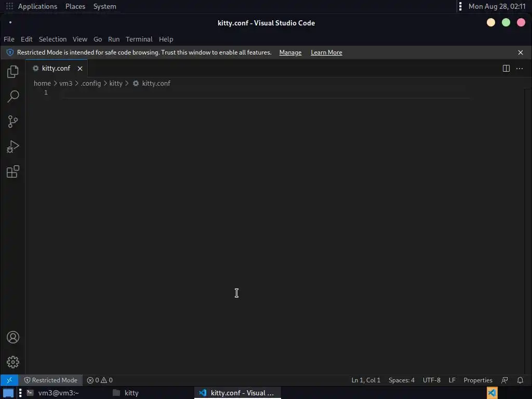The image size is (532, 399).
Task: Open the notifications bell in status bar
Action: (x=520, y=380)
